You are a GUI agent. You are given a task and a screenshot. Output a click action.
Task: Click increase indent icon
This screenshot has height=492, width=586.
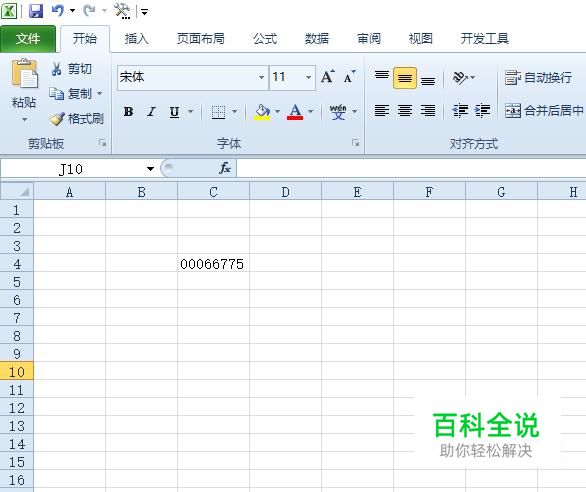482,111
